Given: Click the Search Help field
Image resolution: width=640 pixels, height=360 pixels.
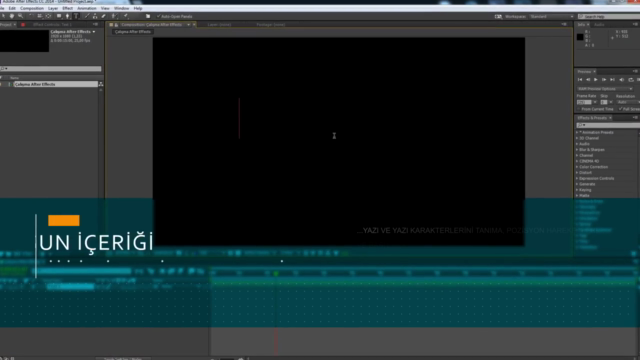Looking at the screenshot, I should click(x=609, y=16).
